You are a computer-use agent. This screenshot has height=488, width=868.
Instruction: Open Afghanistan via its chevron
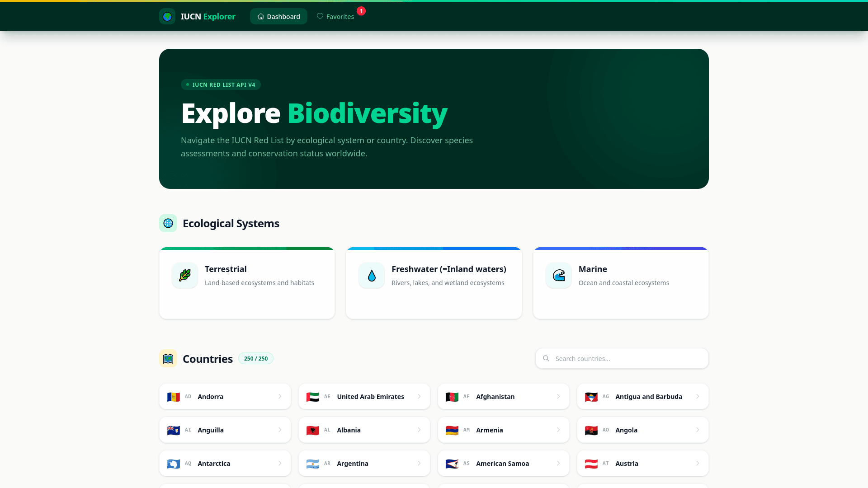(558, 397)
